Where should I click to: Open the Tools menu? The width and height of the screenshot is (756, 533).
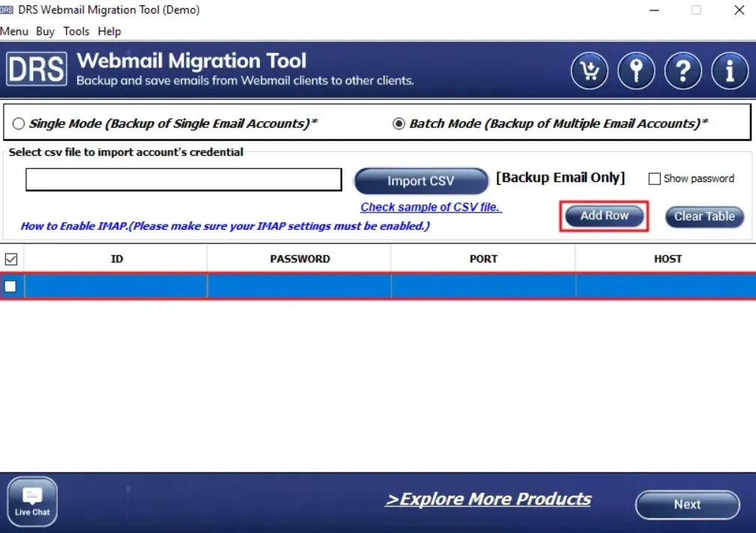[x=76, y=31]
